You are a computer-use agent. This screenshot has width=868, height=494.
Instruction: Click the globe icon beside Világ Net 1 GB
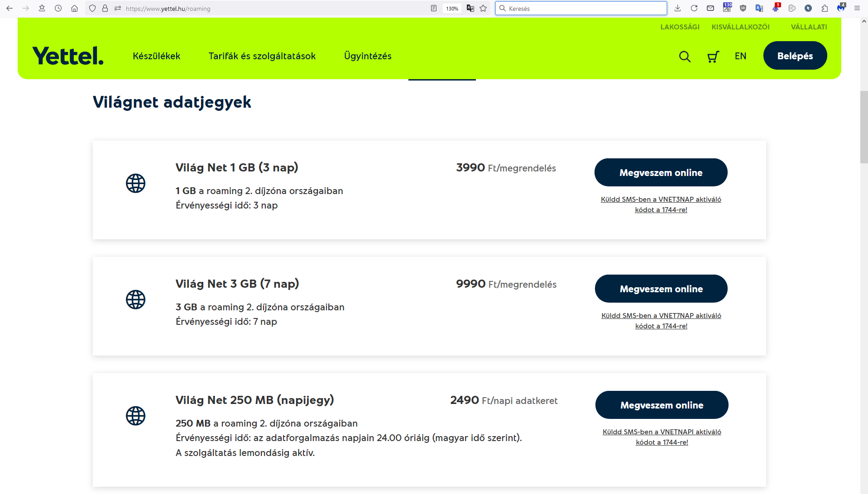click(x=135, y=183)
